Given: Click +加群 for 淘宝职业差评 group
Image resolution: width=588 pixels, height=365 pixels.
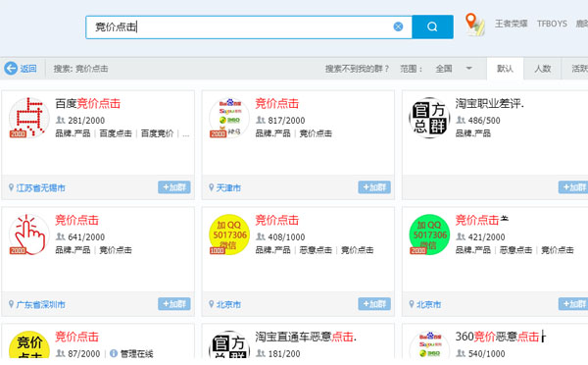Looking at the screenshot, I should point(573,187).
